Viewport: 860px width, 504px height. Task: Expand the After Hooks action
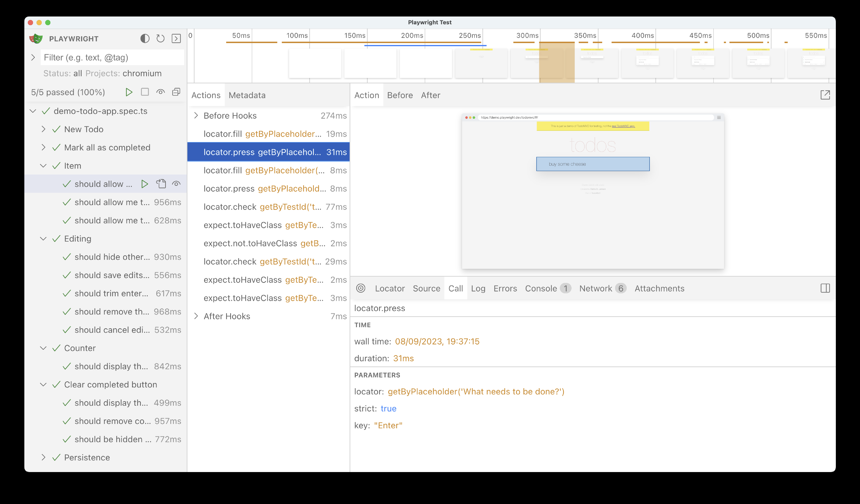pyautogui.click(x=196, y=316)
